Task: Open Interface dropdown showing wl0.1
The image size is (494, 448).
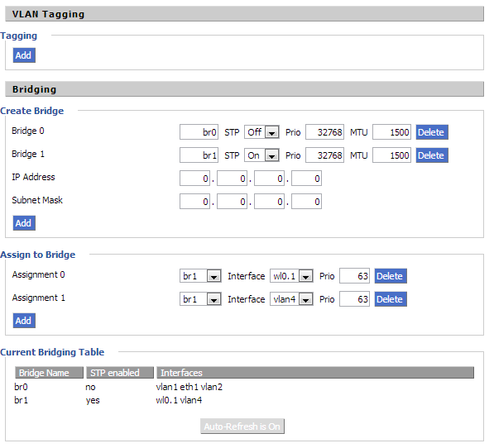Action: click(x=291, y=276)
